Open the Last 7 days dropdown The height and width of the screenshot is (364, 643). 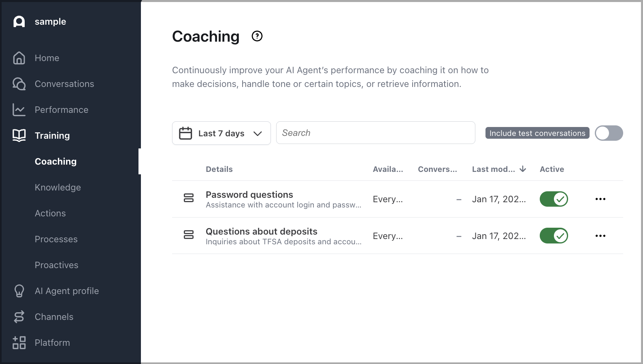tap(221, 133)
